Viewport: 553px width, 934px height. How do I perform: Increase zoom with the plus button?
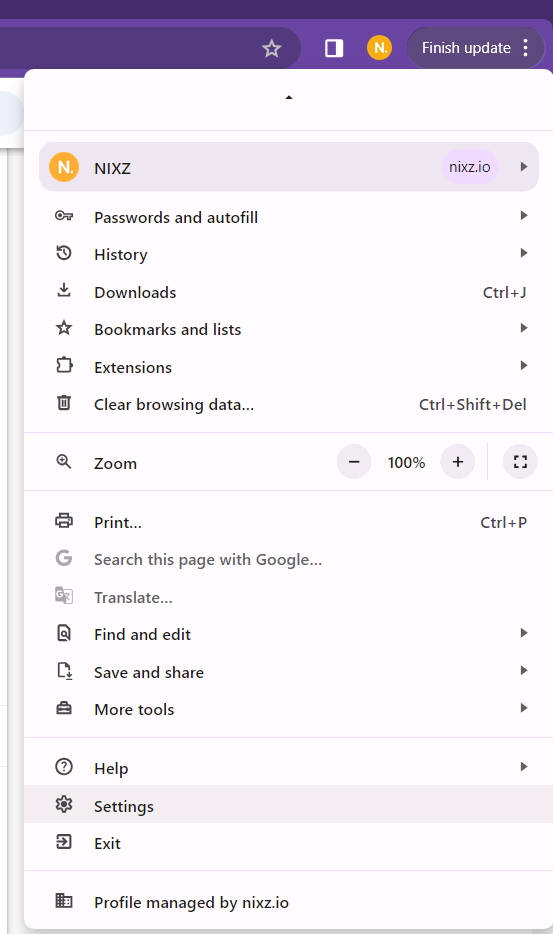tap(458, 462)
